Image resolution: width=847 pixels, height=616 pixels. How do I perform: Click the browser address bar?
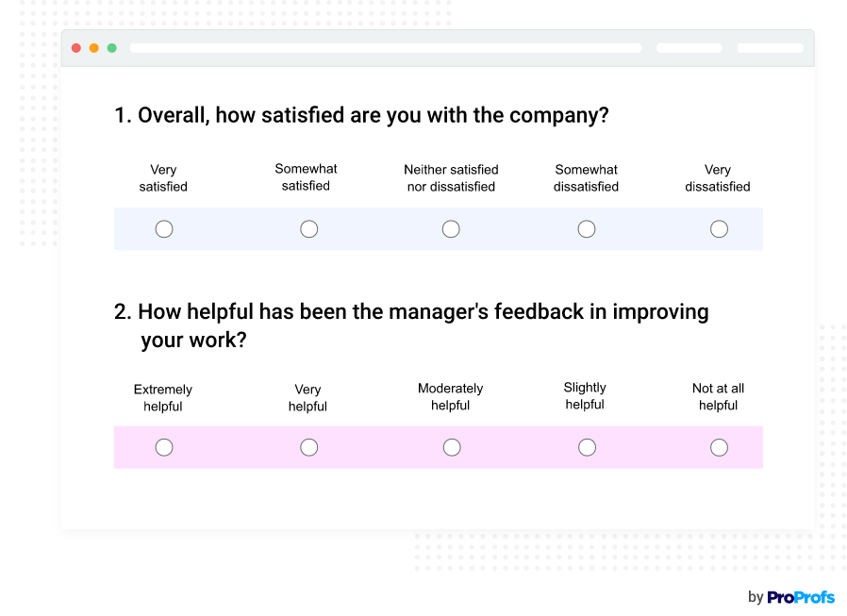pyautogui.click(x=385, y=48)
